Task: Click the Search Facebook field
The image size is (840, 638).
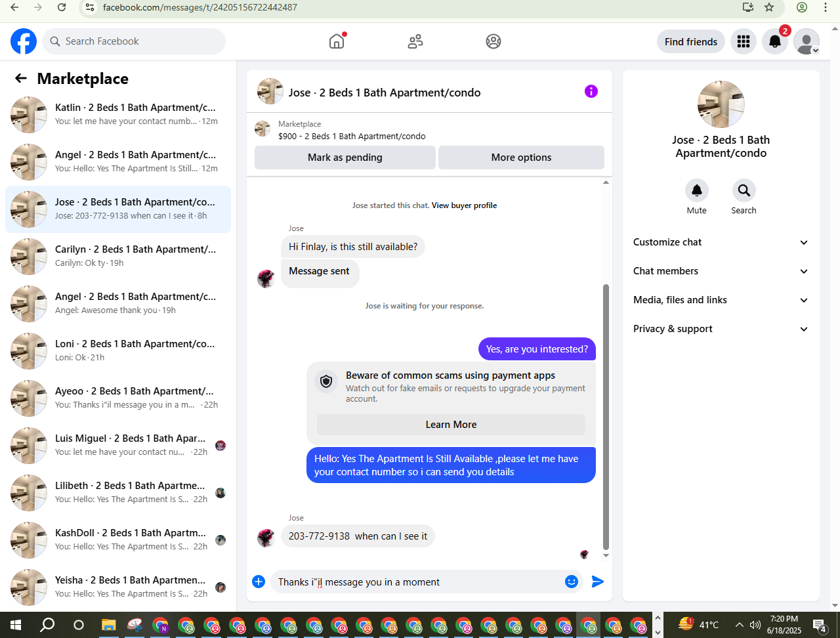Action: tap(134, 41)
